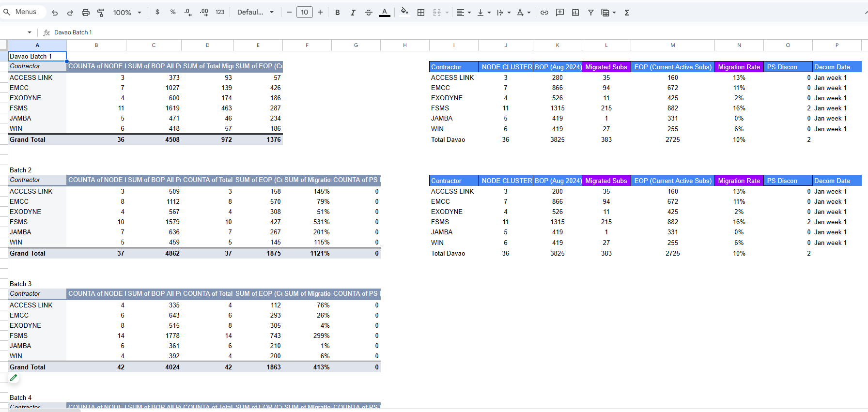Screen dimensions: 868x412
Task: Open the Default font family dropdown
Action: [x=255, y=12]
